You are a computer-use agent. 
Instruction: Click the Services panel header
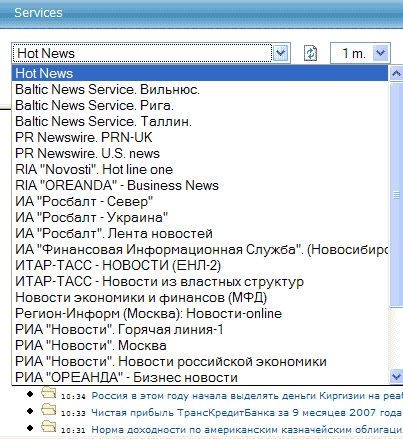tap(201, 13)
